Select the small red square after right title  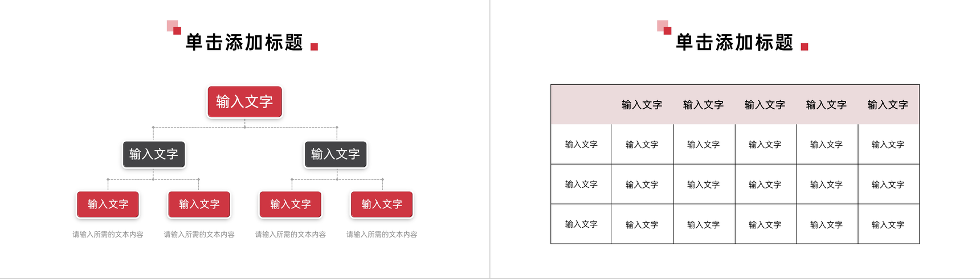[805, 47]
